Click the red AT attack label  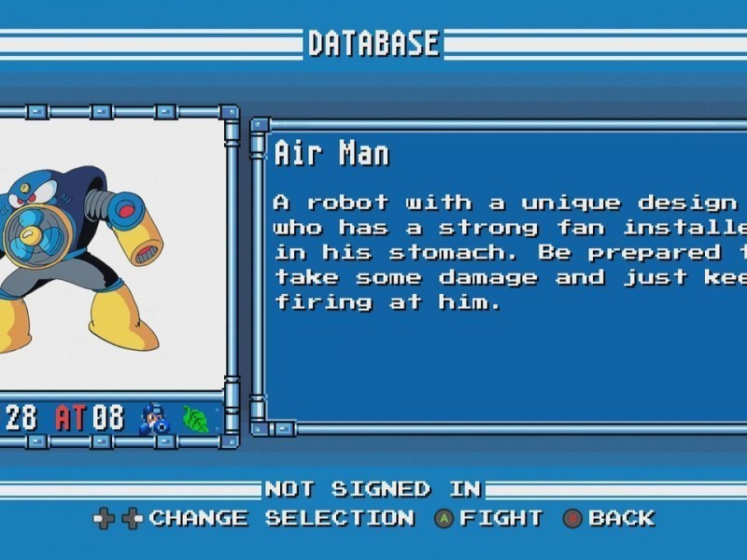click(x=71, y=417)
